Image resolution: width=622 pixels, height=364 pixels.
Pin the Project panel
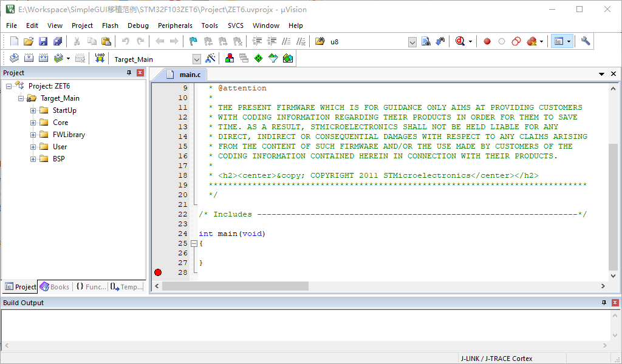pos(129,73)
